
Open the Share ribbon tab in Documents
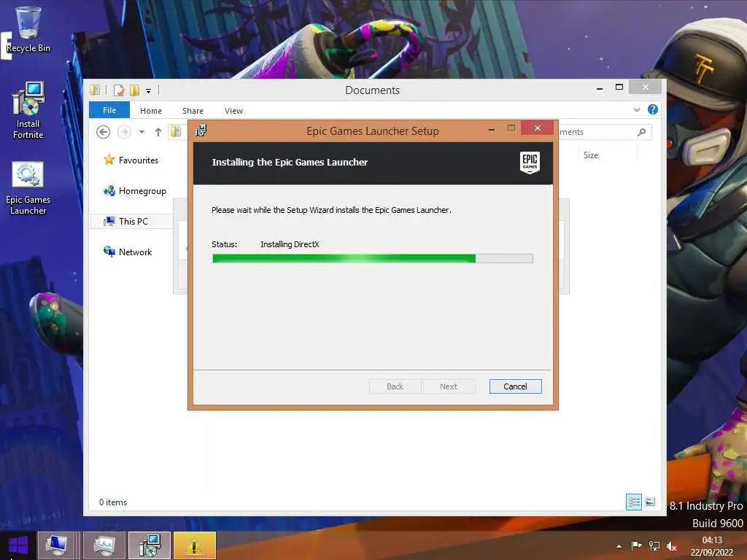coord(193,111)
